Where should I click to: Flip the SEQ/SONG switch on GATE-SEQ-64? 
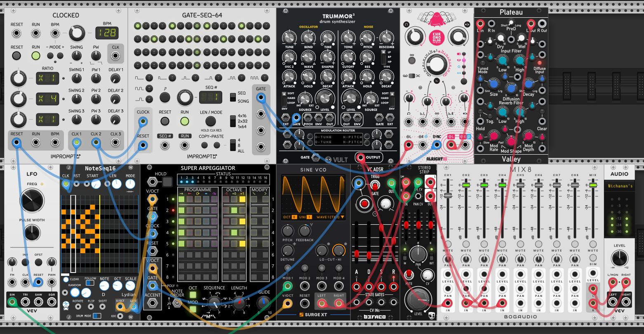233,97
